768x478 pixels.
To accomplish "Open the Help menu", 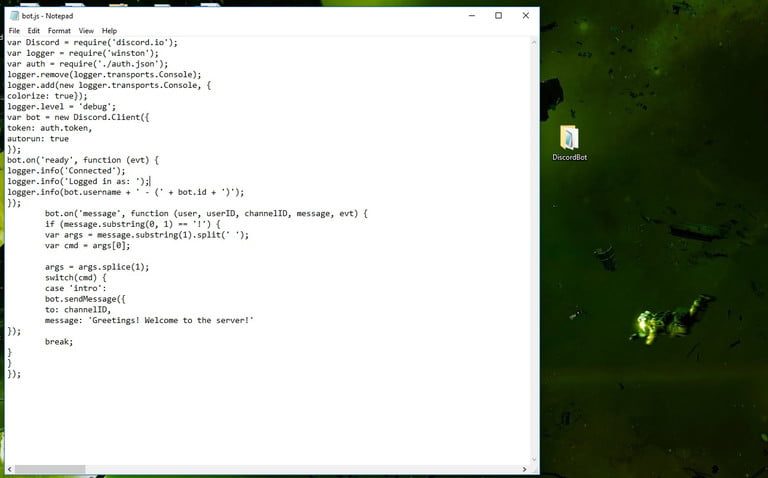I will (x=109, y=31).
